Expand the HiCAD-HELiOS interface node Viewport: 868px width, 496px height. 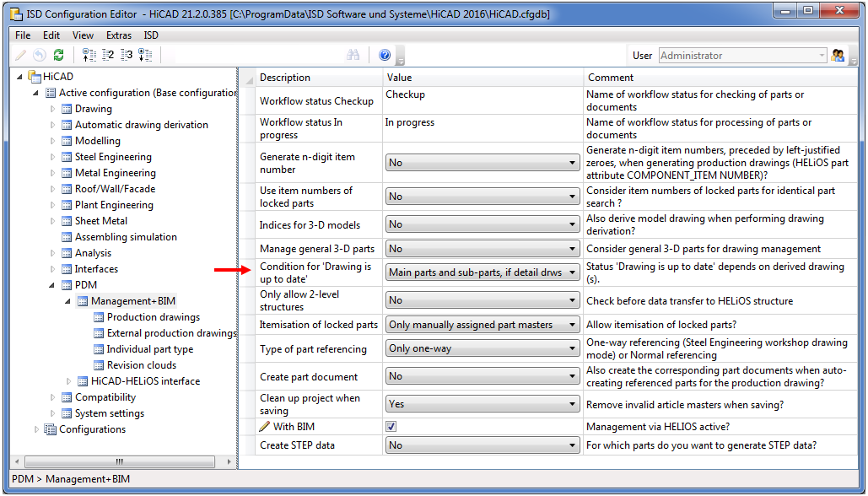pos(68,381)
